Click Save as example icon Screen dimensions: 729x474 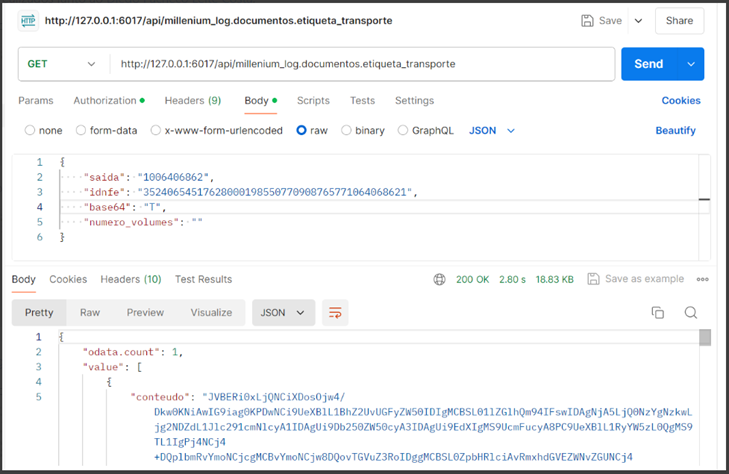click(593, 279)
